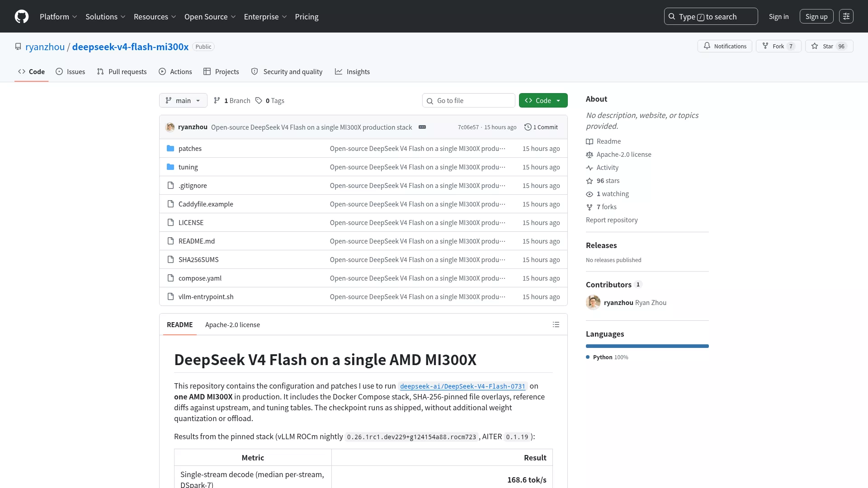Image resolution: width=868 pixels, height=488 pixels.
Task: Expand the Platform menu
Action: [58, 17]
